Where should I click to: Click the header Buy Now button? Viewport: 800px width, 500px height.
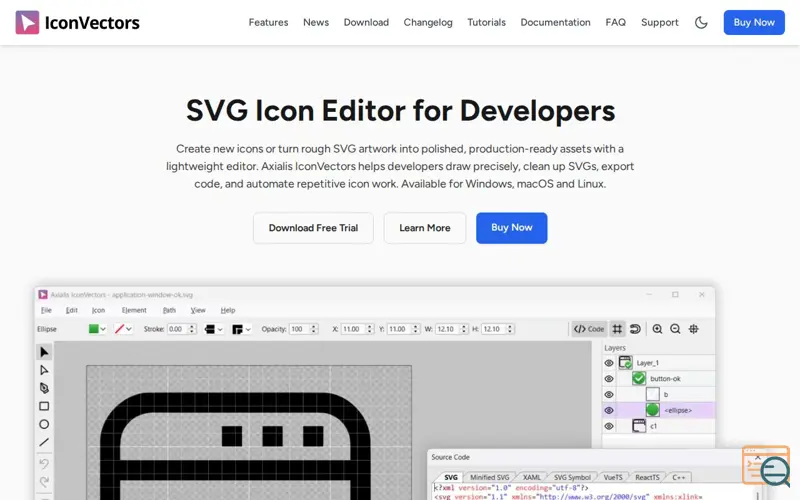click(754, 22)
